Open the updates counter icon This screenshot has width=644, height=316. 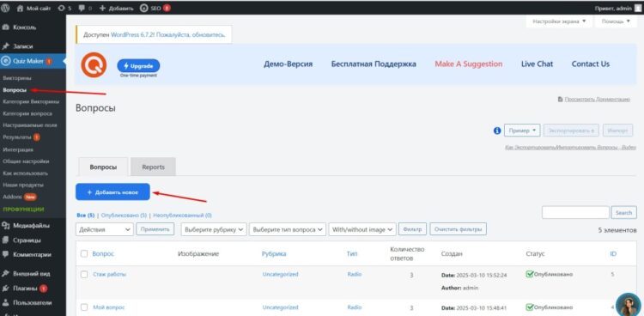click(x=64, y=8)
